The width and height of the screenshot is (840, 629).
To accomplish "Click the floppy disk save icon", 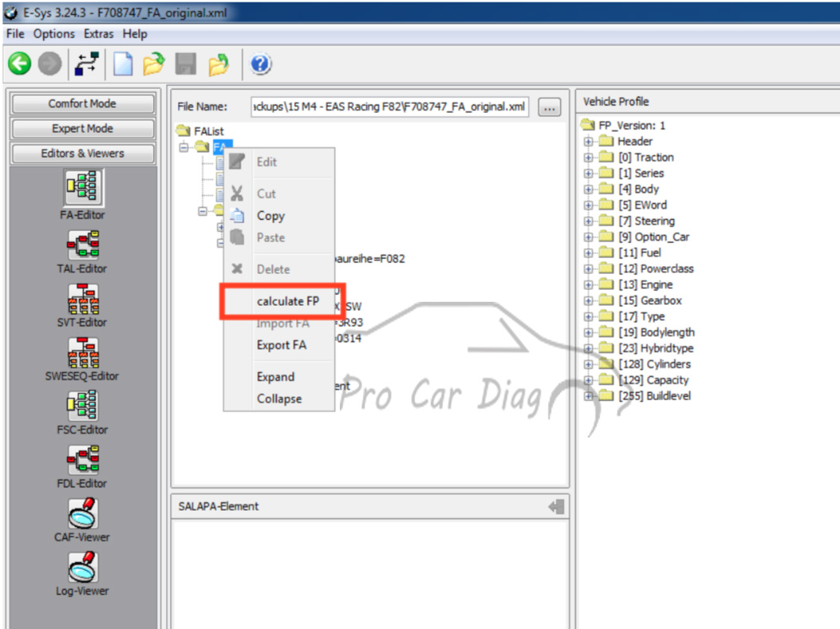I will click(185, 64).
